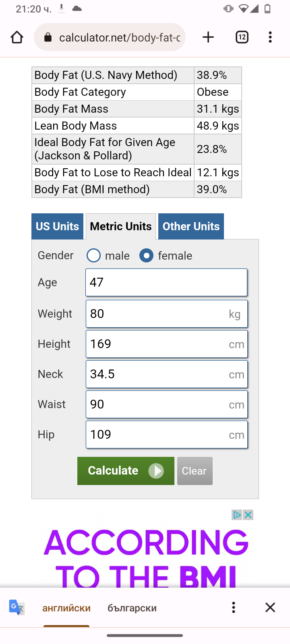Screen dimensions: 290x644
Task: Tap the site security lock icon
Action: point(48,37)
